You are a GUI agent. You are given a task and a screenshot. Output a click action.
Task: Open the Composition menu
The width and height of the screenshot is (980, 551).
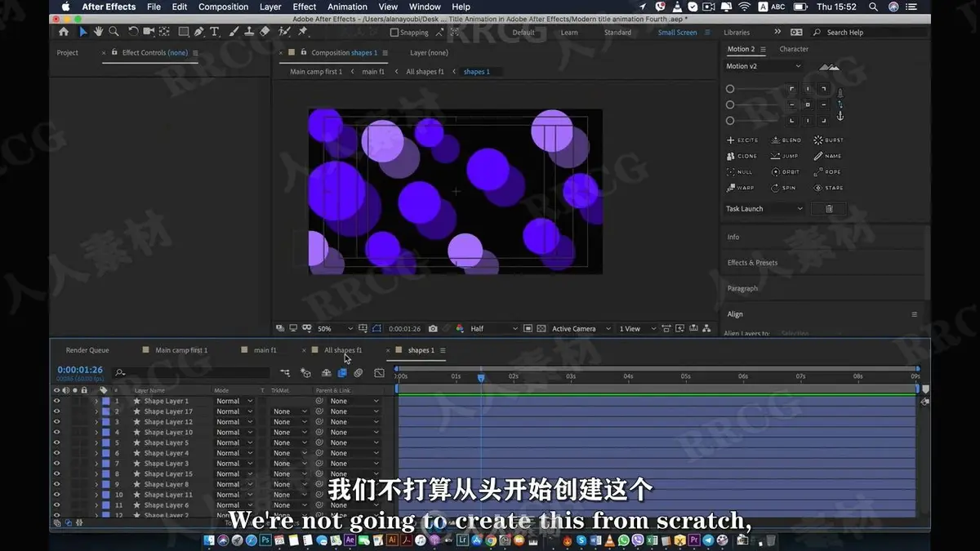point(223,7)
